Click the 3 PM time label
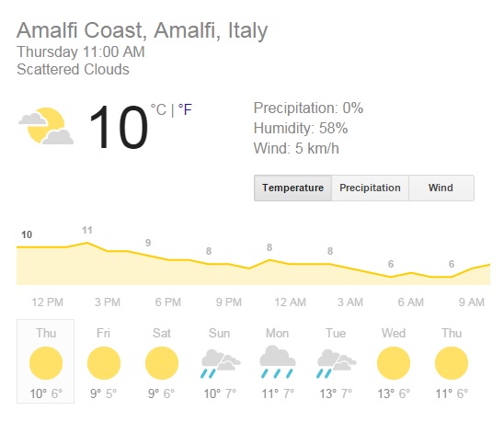The width and height of the screenshot is (504, 422). [108, 302]
